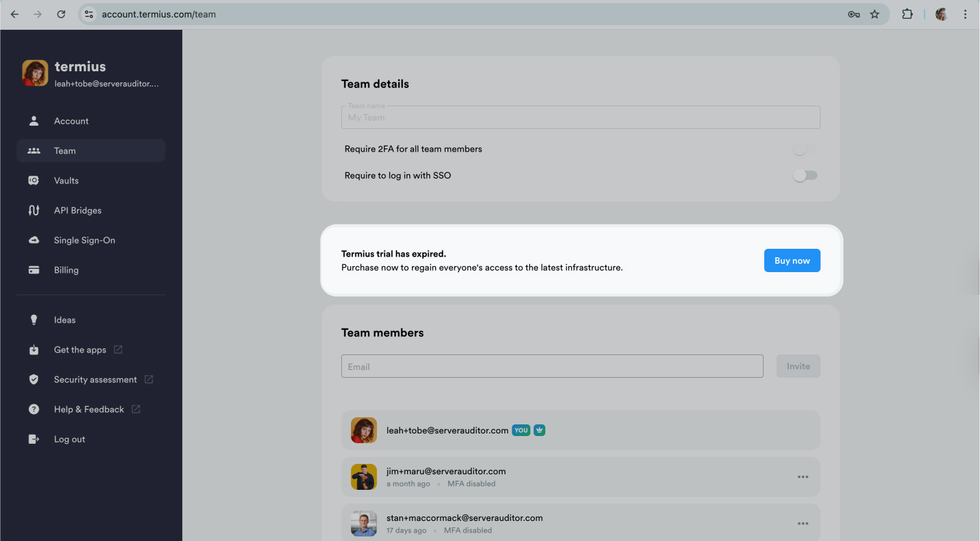Click the 'Team details' heading
This screenshot has height=541, width=980.
375,84
